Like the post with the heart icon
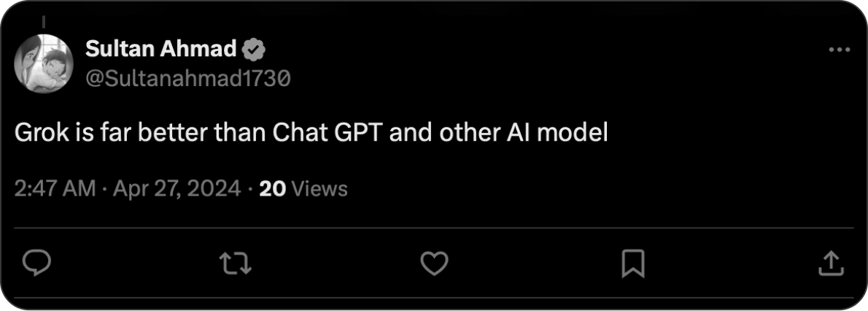868x311 pixels. [x=434, y=263]
